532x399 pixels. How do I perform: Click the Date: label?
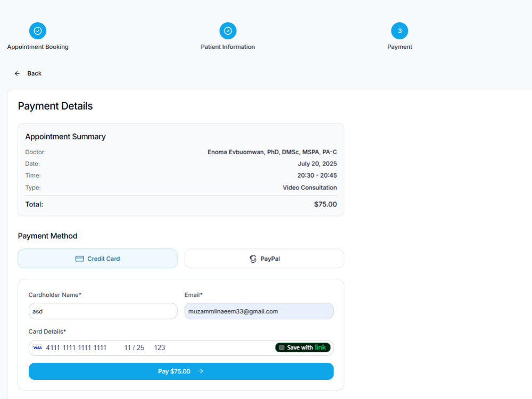click(32, 164)
